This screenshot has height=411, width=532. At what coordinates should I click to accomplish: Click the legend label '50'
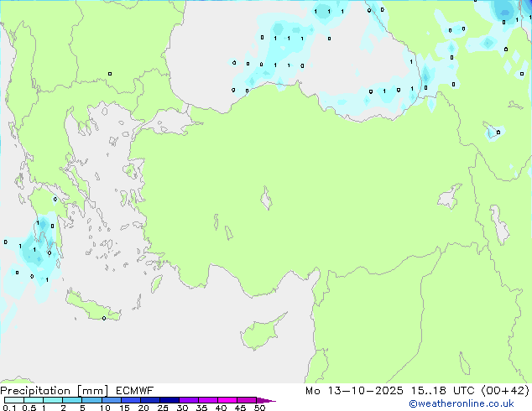[x=260, y=408]
